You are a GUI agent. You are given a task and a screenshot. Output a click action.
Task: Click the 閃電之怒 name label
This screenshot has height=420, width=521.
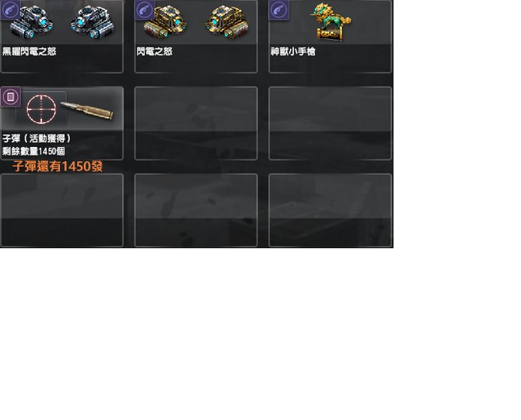155,51
